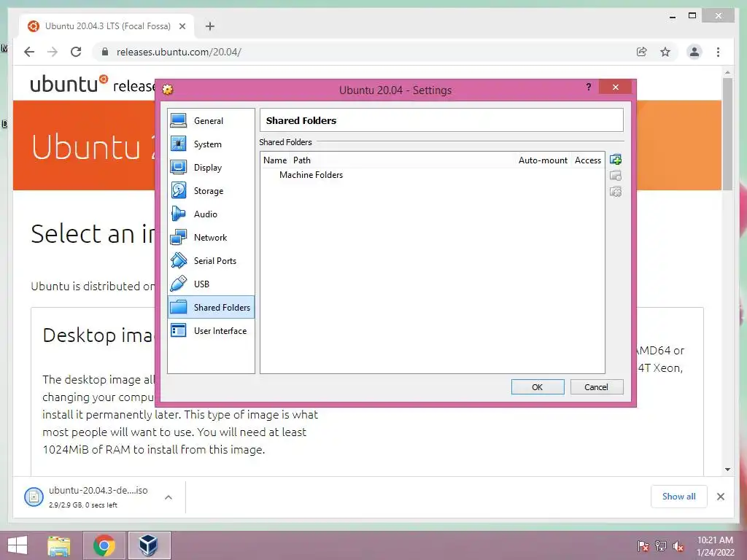The height and width of the screenshot is (560, 747).
Task: Confirm settings with OK button
Action: tap(538, 387)
